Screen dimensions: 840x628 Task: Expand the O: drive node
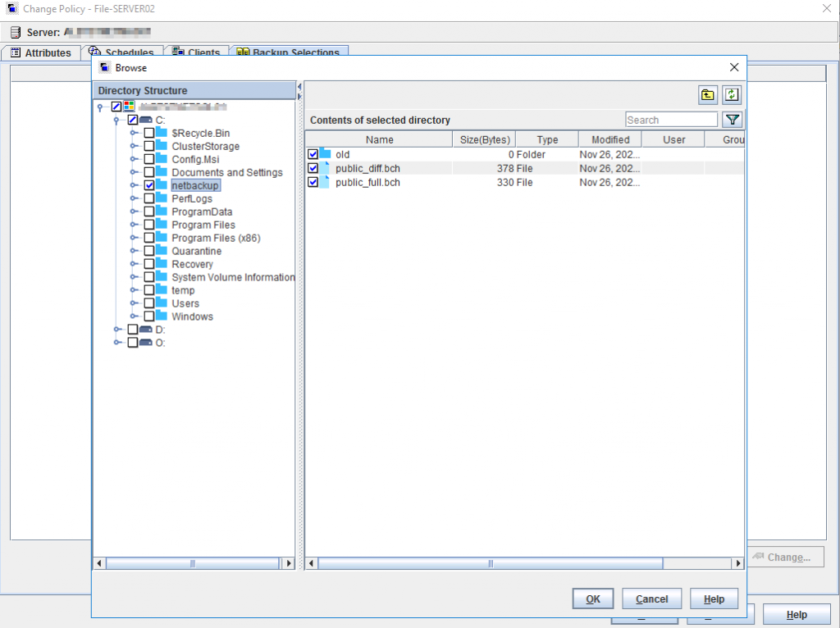[118, 343]
